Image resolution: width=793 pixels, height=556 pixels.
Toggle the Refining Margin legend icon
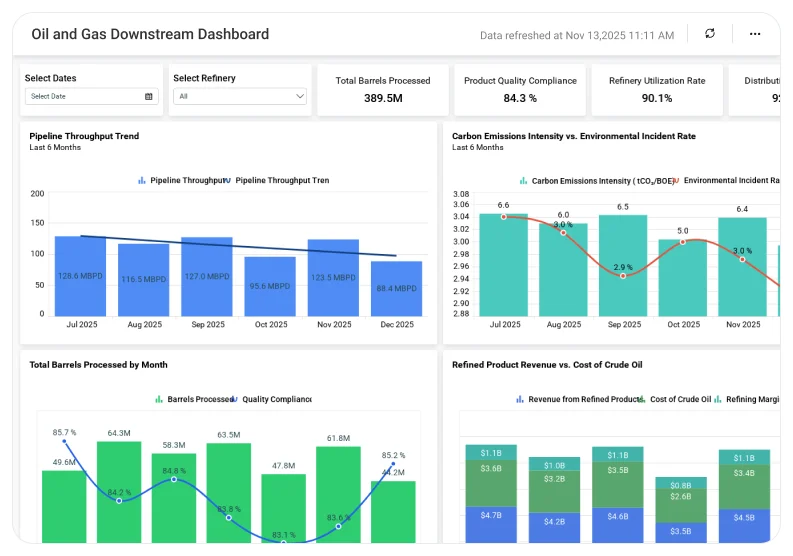point(718,399)
